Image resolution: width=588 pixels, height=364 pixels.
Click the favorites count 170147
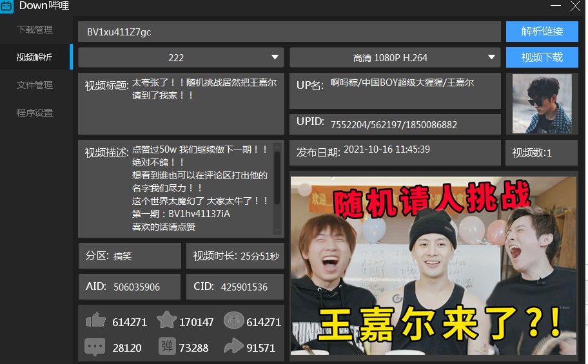tap(196, 322)
